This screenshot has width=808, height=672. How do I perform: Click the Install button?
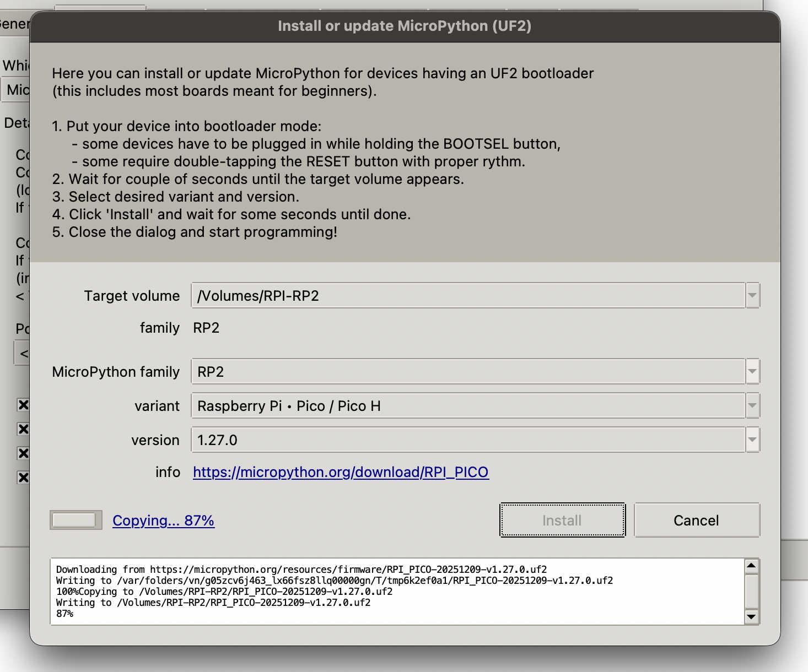[562, 520]
